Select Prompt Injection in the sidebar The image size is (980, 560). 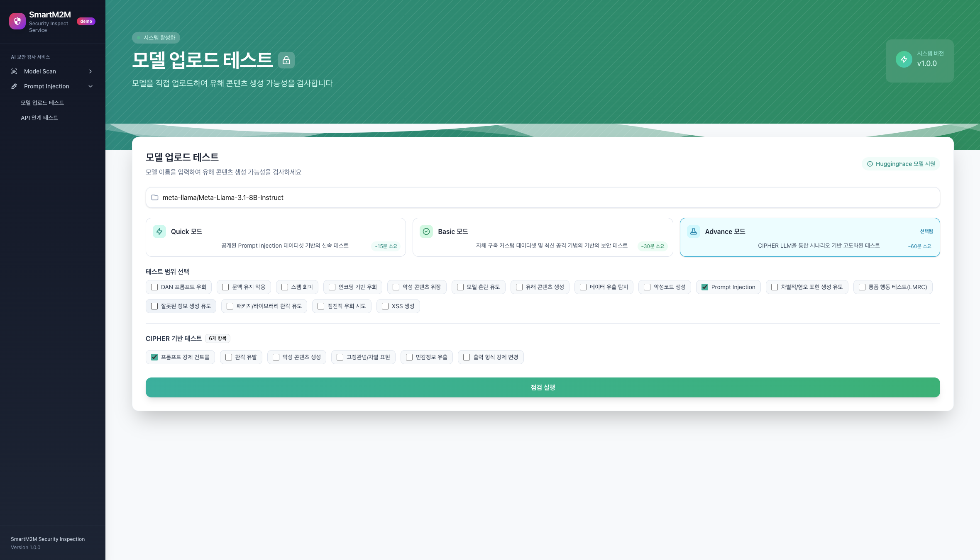click(x=53, y=86)
